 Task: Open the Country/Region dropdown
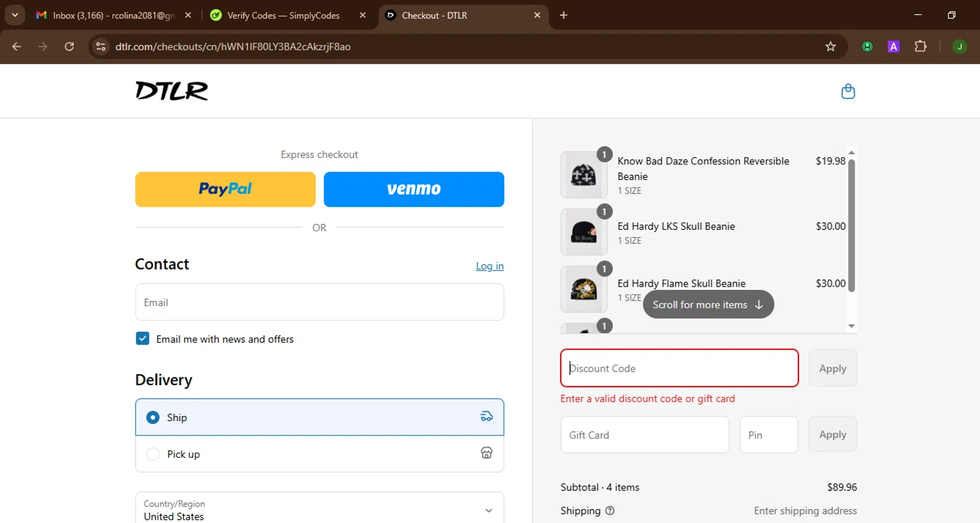tap(319, 509)
